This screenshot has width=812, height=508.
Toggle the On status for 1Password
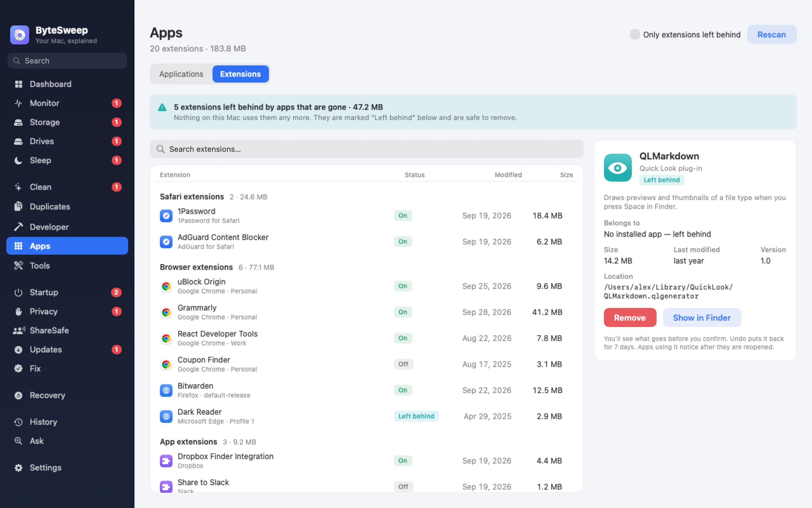pyautogui.click(x=403, y=215)
